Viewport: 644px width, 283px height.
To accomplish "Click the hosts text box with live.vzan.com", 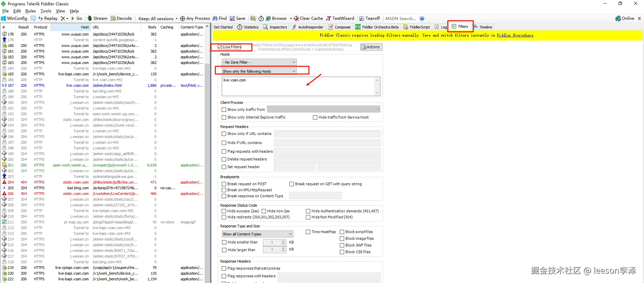I will coord(301,86).
